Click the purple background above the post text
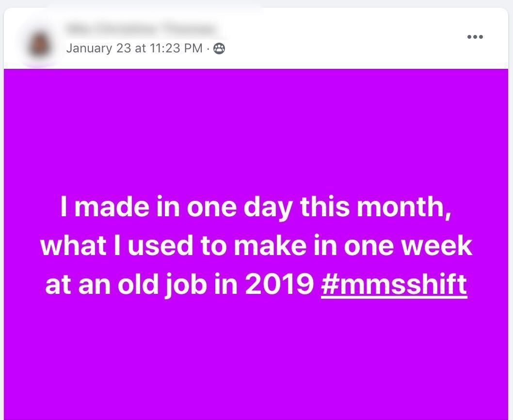The width and height of the screenshot is (513, 420). point(256,126)
